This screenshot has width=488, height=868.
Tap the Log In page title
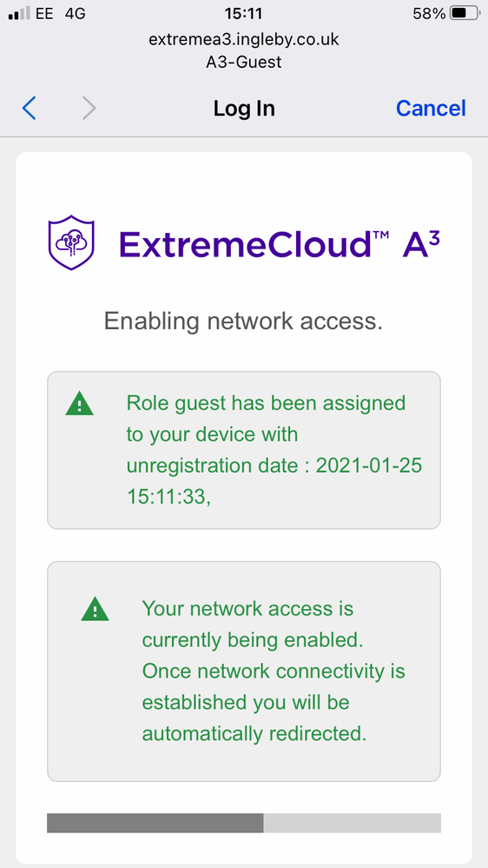click(x=244, y=108)
